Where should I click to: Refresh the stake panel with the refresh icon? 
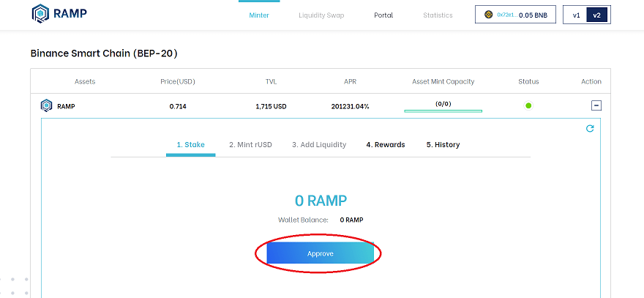pos(590,129)
